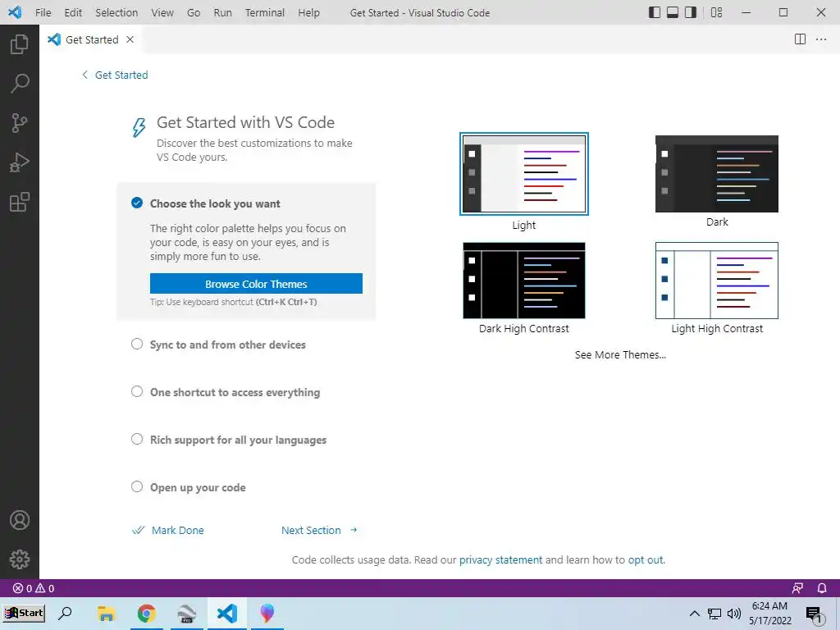Screen dimensions: 840x630
Task: Open the Source Control view
Action: pos(20,123)
